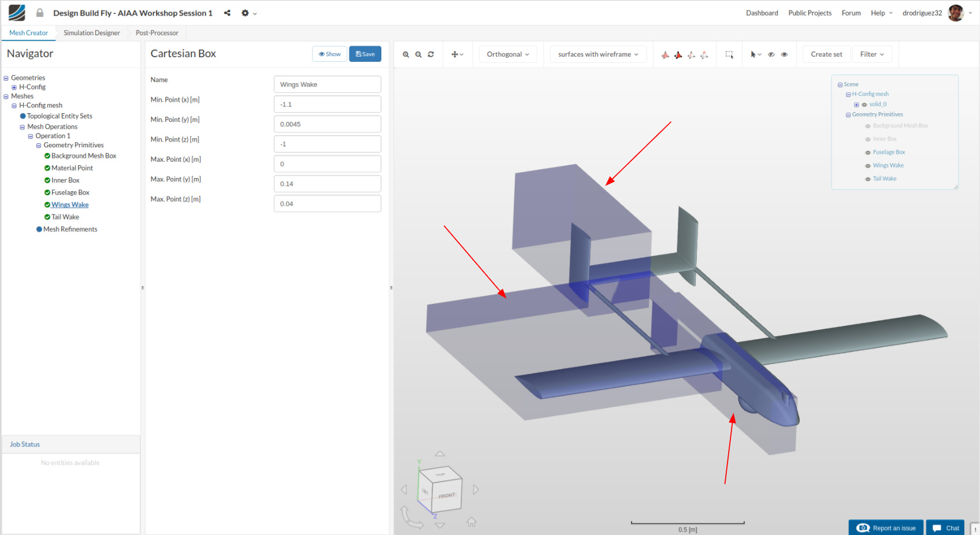Click the FRONT face of orientation cube

click(447, 495)
